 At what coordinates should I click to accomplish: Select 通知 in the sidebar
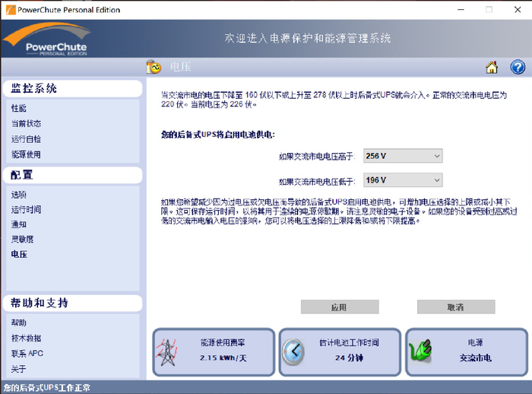pyautogui.click(x=19, y=224)
